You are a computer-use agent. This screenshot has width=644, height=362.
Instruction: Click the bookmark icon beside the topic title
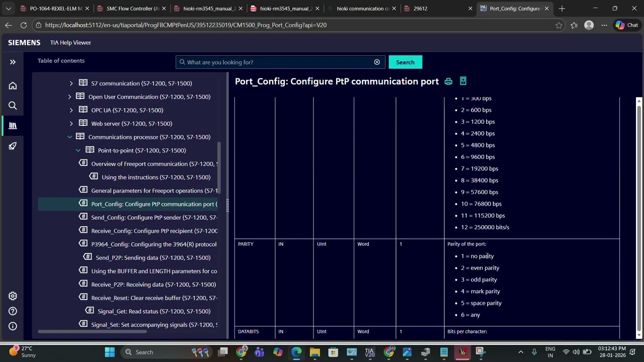463,81
